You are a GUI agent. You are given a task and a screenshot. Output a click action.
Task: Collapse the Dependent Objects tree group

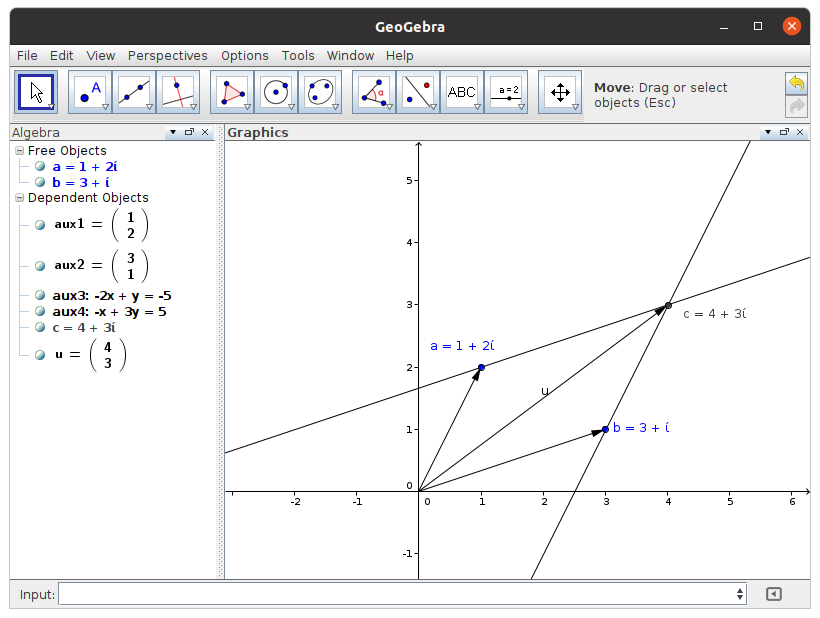(x=19, y=198)
